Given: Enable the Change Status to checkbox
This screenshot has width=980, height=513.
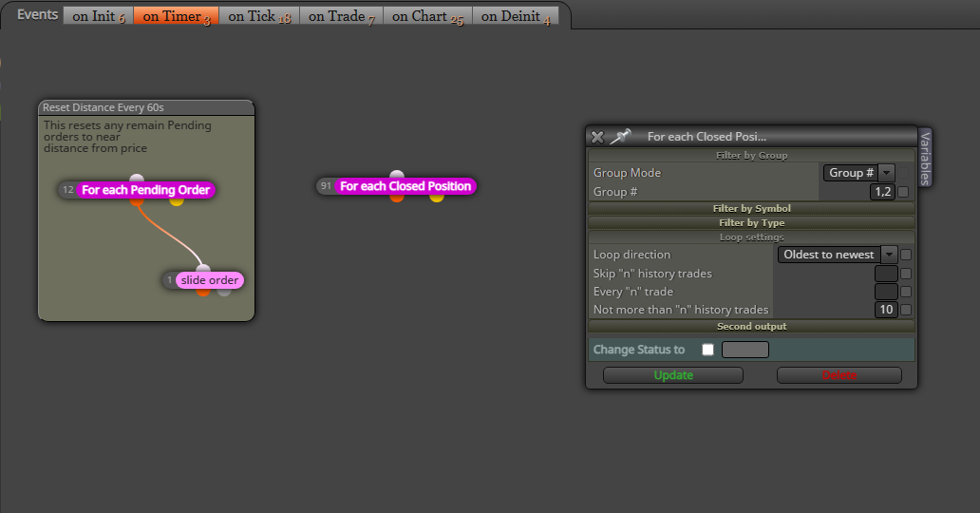Looking at the screenshot, I should pos(707,350).
